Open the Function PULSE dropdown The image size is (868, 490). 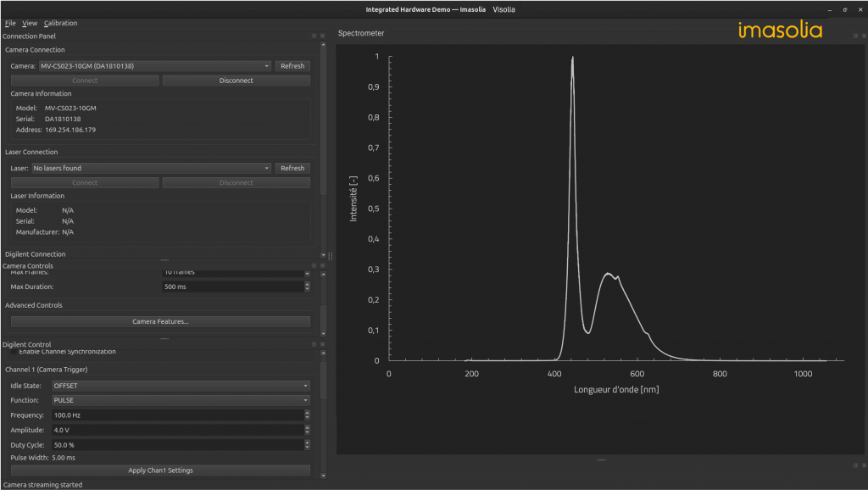point(181,400)
